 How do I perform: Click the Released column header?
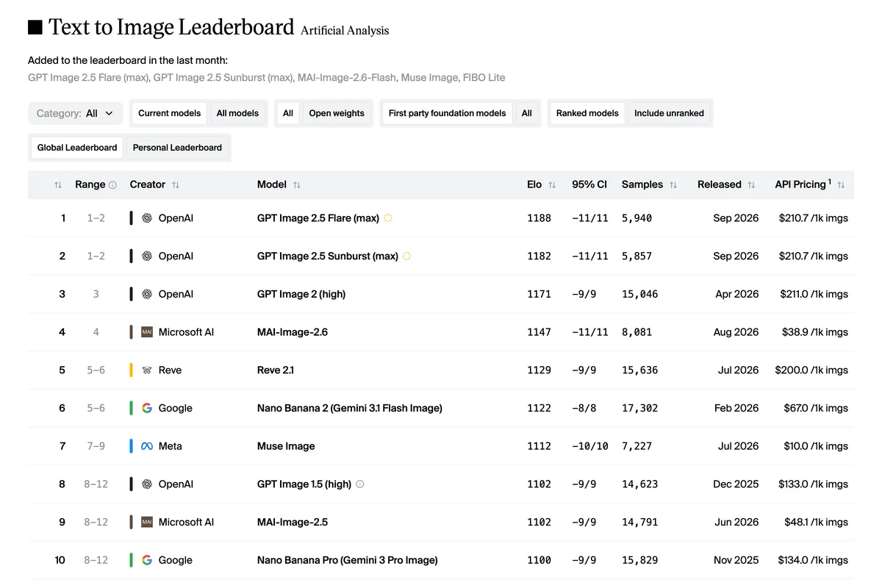tap(720, 184)
